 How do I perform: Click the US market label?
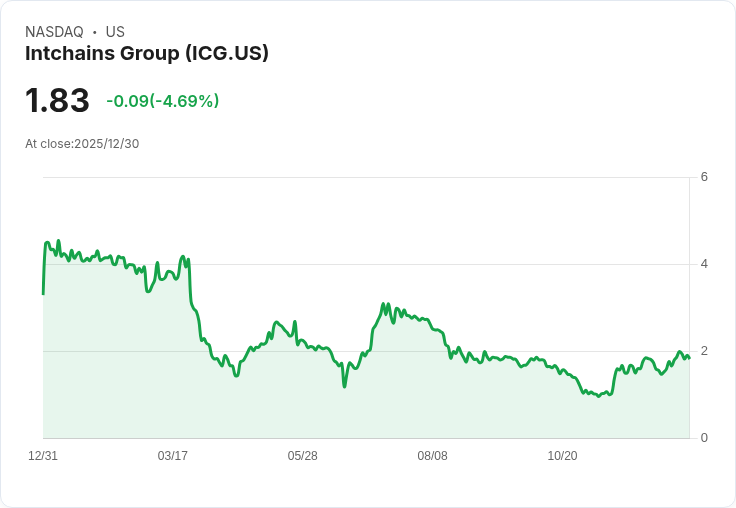(115, 32)
